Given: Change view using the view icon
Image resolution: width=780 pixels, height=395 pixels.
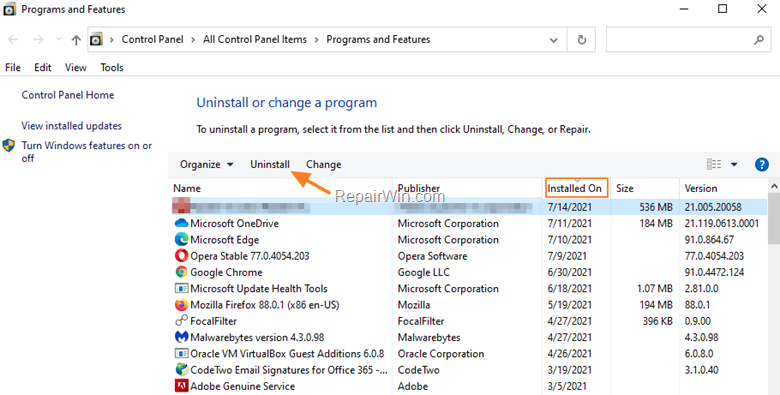Looking at the screenshot, I should tap(714, 164).
